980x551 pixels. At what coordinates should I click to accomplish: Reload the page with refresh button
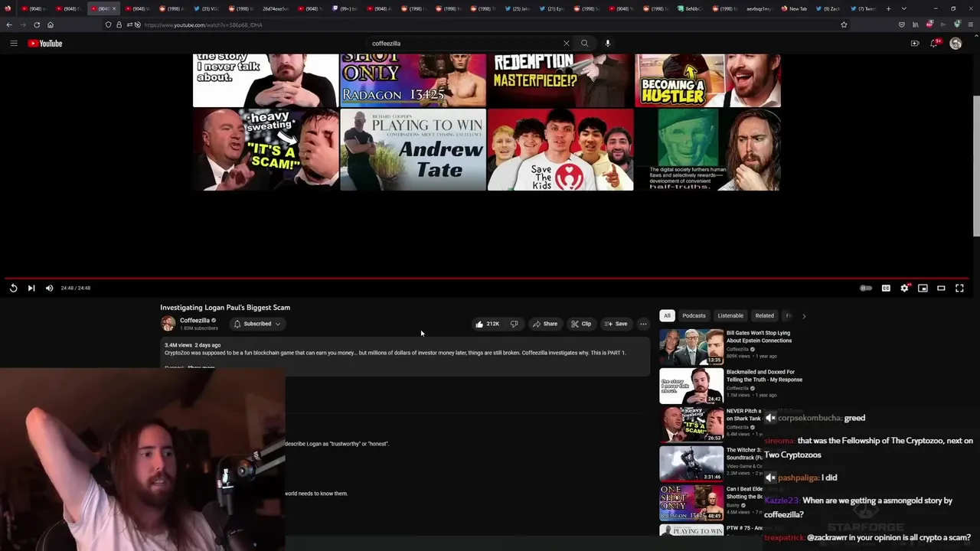37,24
